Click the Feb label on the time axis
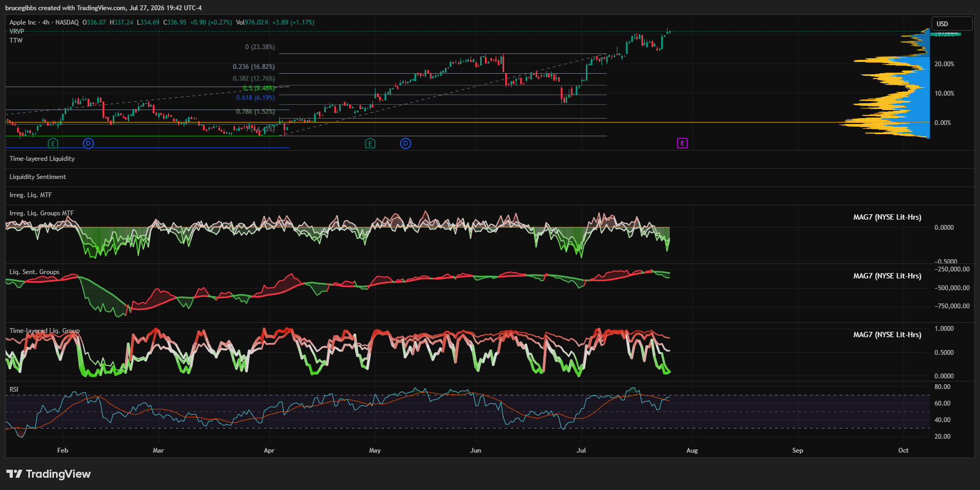The image size is (980, 490). (62, 450)
